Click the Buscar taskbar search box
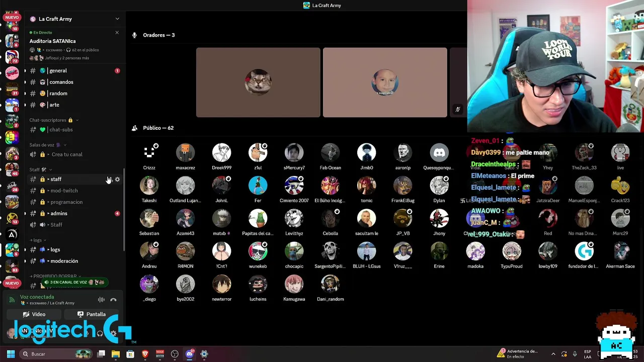This screenshot has width=644, height=362. (56, 354)
